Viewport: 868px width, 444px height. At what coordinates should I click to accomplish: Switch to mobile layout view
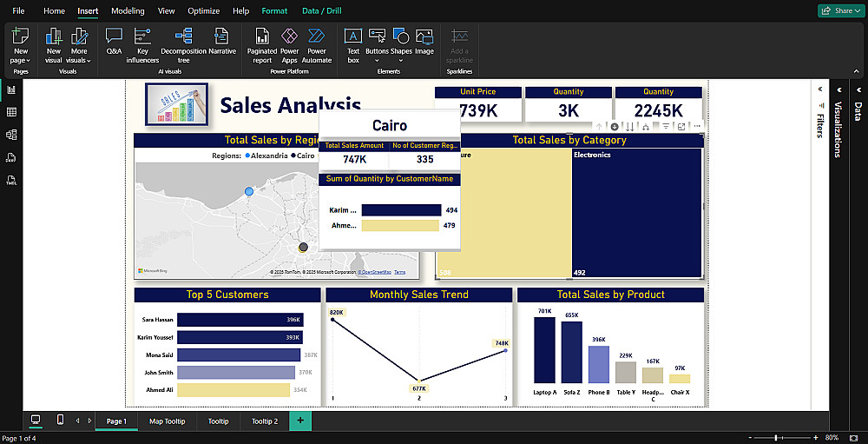[x=61, y=421]
